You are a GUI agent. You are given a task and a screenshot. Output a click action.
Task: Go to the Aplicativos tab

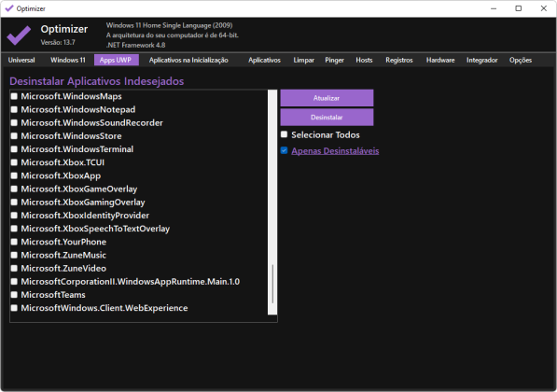click(264, 60)
